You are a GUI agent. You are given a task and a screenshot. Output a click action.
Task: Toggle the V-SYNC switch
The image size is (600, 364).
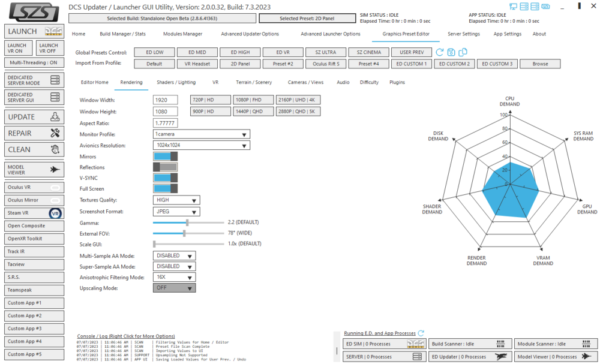pos(166,178)
